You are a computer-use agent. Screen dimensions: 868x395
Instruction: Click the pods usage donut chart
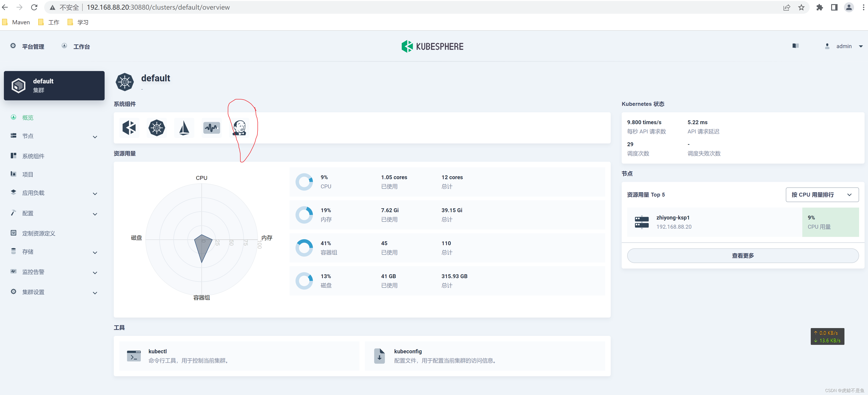coord(304,248)
